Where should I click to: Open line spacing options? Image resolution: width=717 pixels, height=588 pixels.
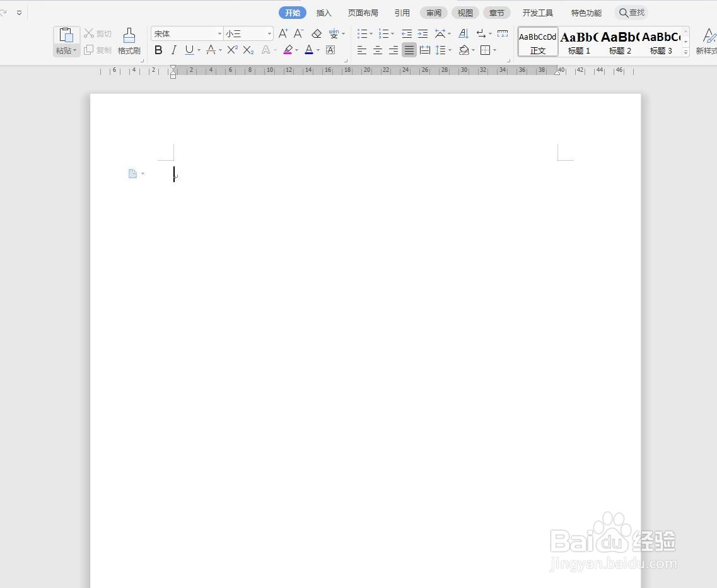(x=441, y=50)
